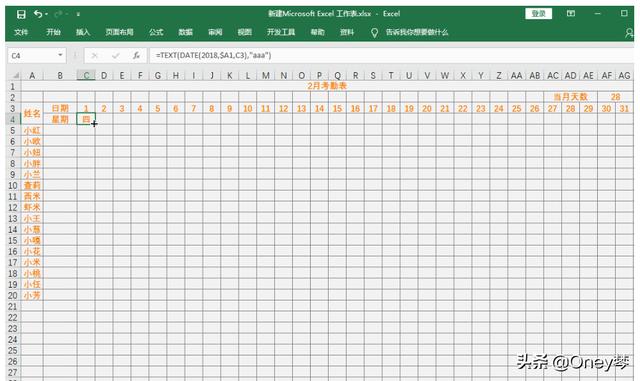Open the Undo history dropdown arrow
Viewport: 640px width, 381px height.
point(46,15)
